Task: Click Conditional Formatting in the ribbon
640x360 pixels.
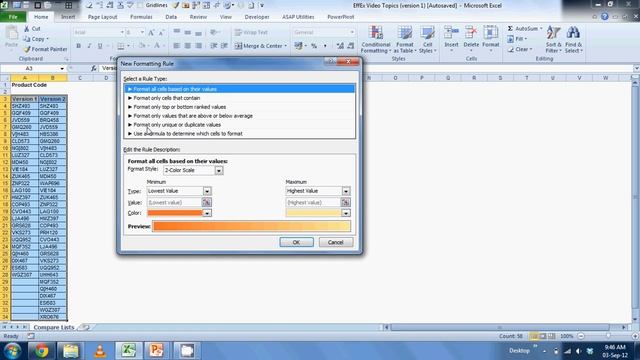Action: click(376, 39)
